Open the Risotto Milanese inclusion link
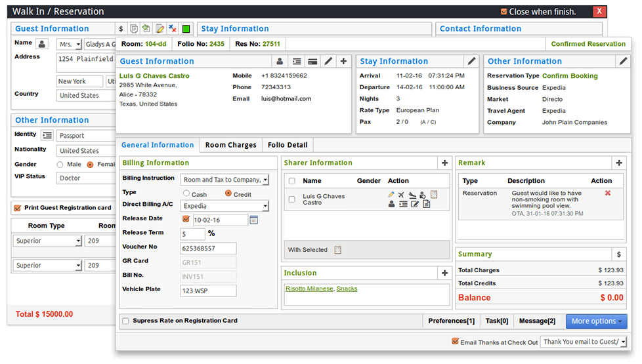 (x=309, y=289)
